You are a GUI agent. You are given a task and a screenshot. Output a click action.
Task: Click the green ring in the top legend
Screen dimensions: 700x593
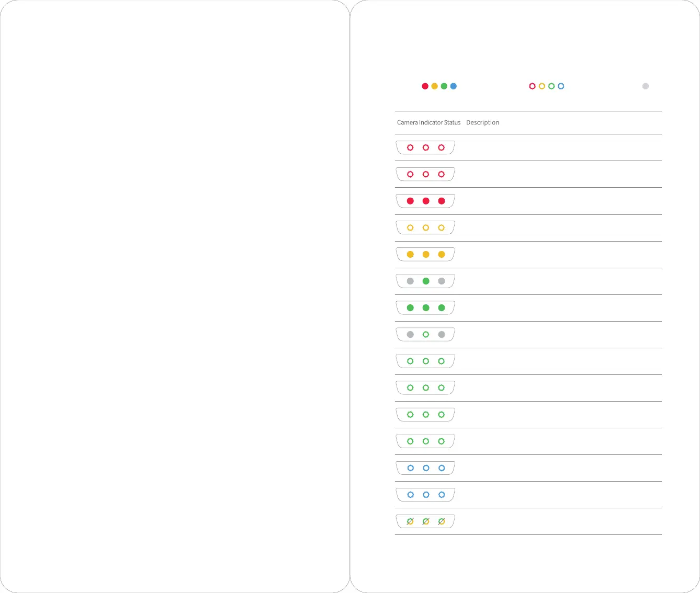(x=551, y=86)
